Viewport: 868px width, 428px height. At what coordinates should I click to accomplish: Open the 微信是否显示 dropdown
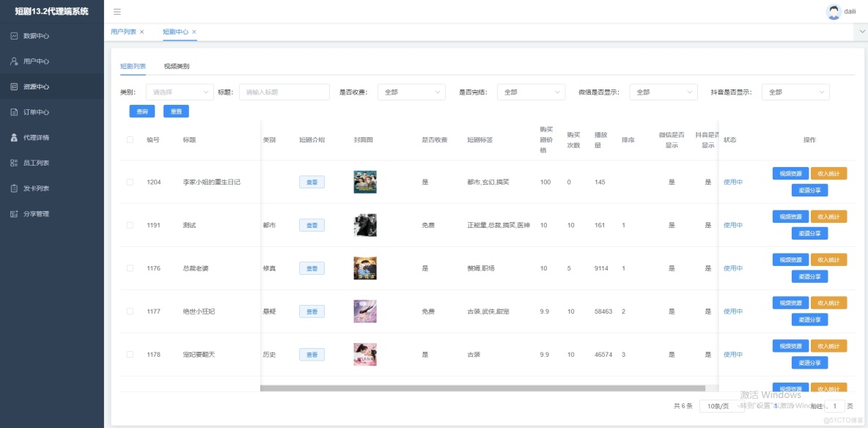(x=662, y=92)
